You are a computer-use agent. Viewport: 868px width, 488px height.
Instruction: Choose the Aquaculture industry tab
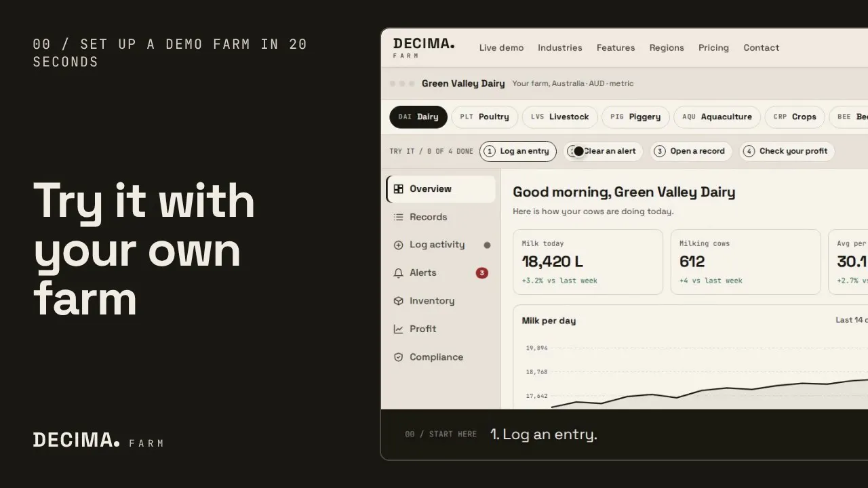(717, 117)
